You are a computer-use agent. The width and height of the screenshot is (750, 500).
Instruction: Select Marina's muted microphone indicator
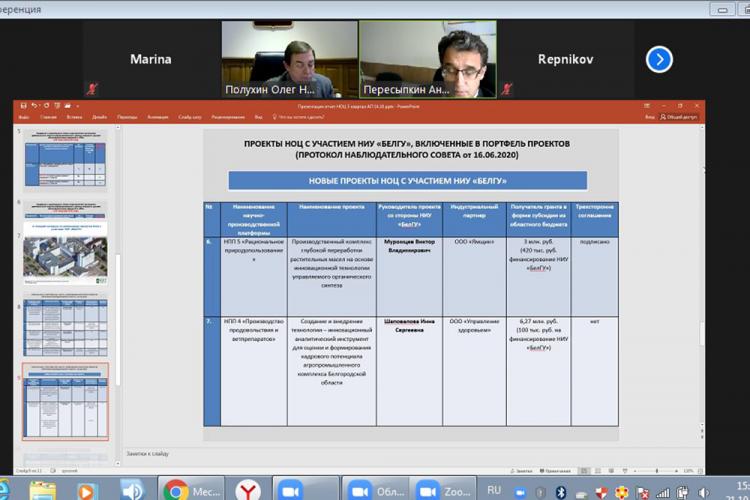click(93, 87)
